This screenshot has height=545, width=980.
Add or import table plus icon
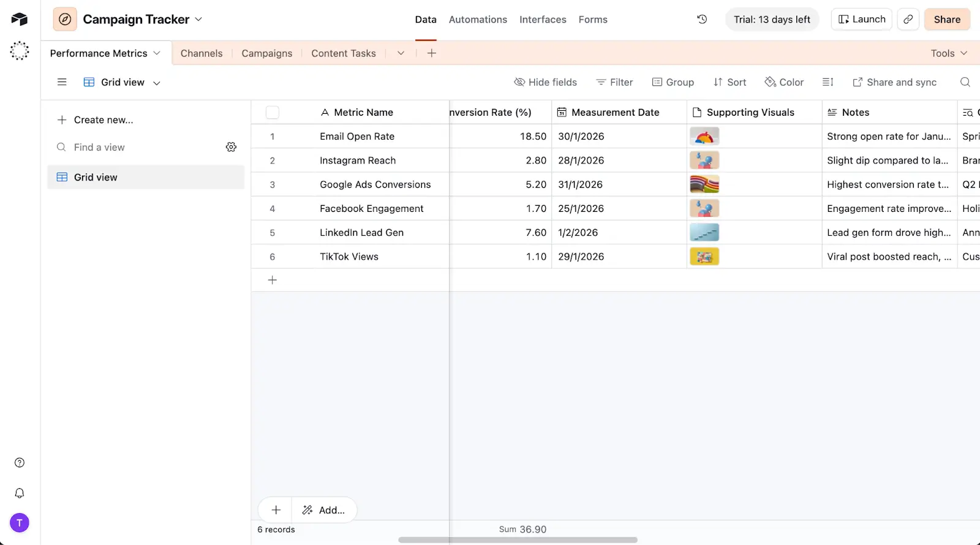point(431,53)
